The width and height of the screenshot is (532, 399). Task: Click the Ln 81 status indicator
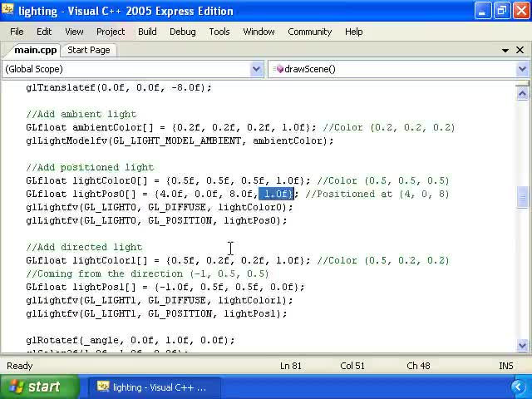tap(291, 366)
